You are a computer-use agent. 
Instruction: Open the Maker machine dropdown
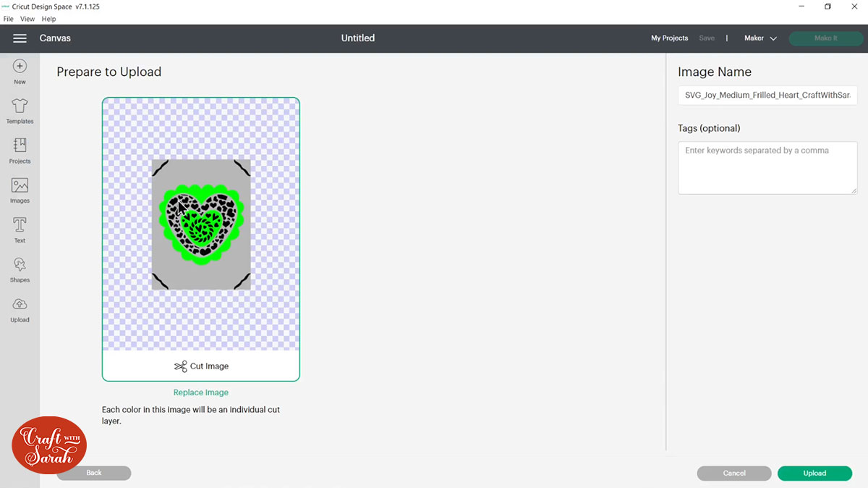(759, 38)
